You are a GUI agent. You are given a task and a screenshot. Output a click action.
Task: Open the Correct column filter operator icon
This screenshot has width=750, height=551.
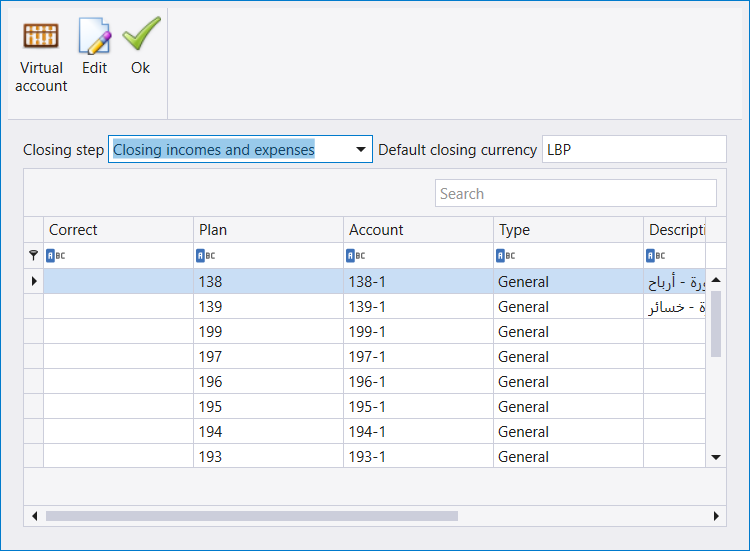click(x=55, y=255)
